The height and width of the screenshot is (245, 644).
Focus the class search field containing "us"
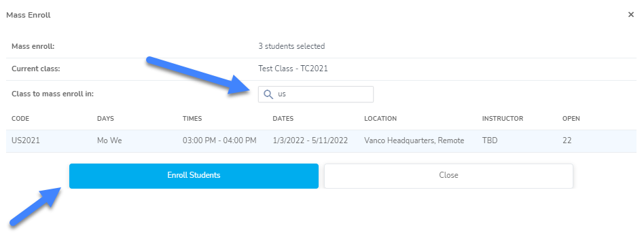coord(315,94)
